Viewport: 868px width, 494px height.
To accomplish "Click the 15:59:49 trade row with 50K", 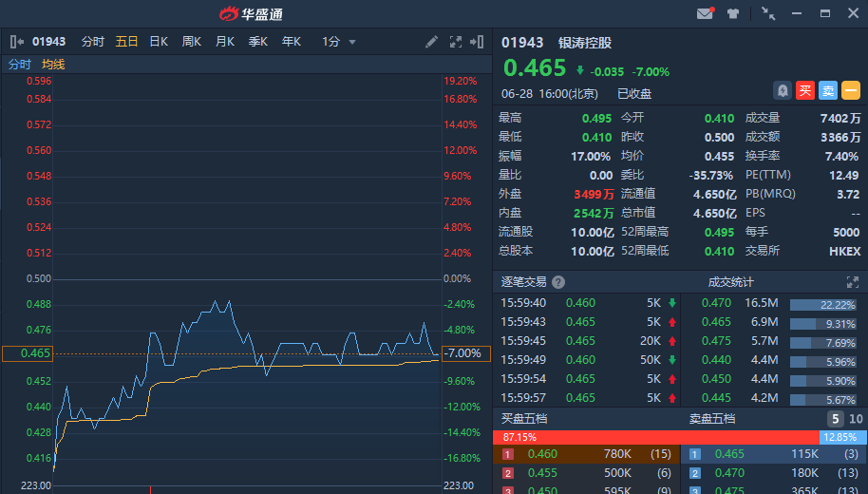I will [x=589, y=360].
